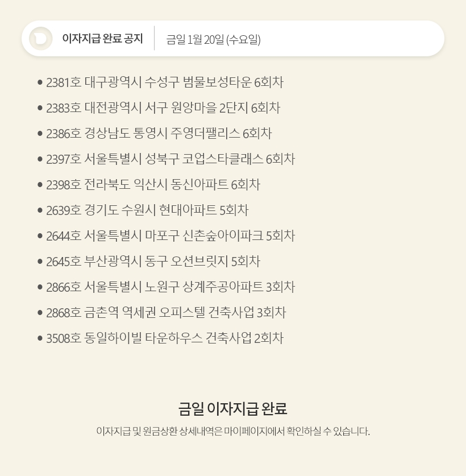Screen dimensions: 466x476
Task: Click the bullet next to 2639호 경기도 수원시
Action: coord(40,210)
